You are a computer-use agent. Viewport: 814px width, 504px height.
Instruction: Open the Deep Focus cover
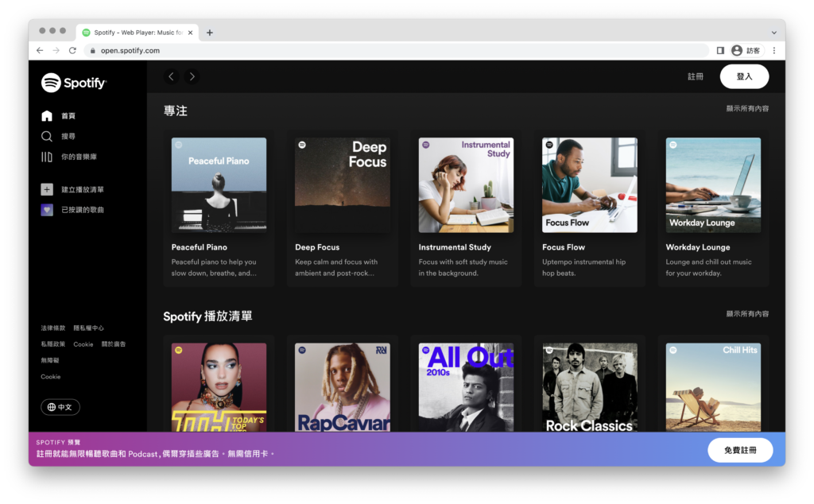(343, 185)
